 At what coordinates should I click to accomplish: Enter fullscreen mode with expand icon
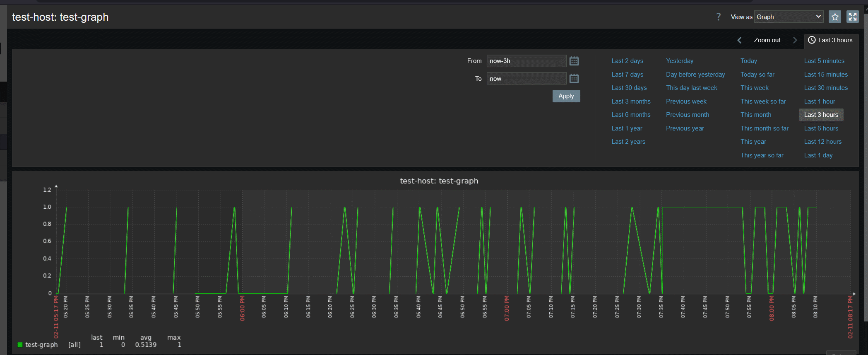[x=852, y=17]
